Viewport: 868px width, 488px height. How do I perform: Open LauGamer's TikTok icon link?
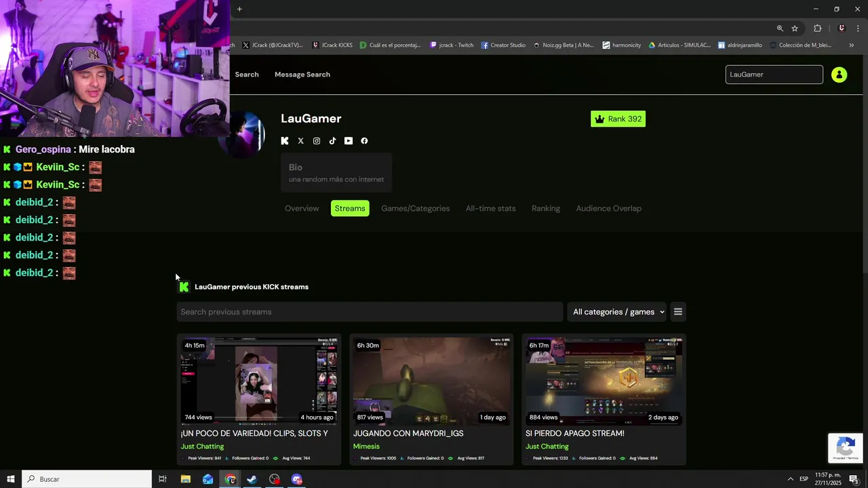[332, 141]
